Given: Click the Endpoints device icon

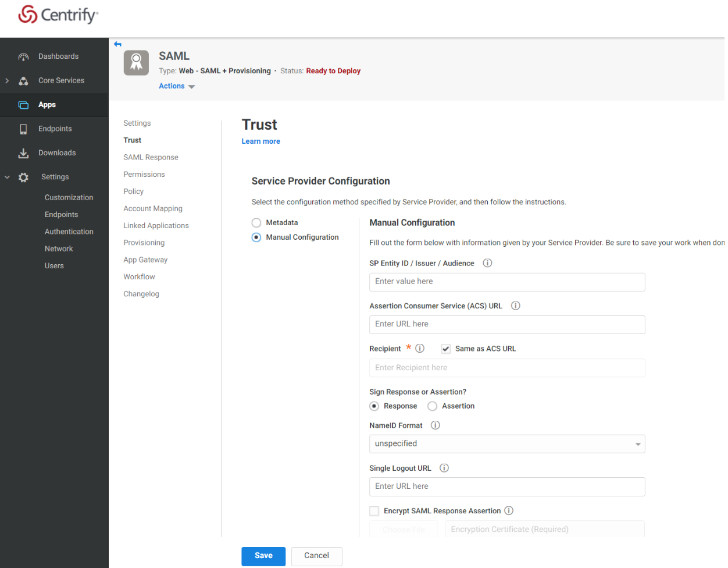Looking at the screenshot, I should pos(23,129).
